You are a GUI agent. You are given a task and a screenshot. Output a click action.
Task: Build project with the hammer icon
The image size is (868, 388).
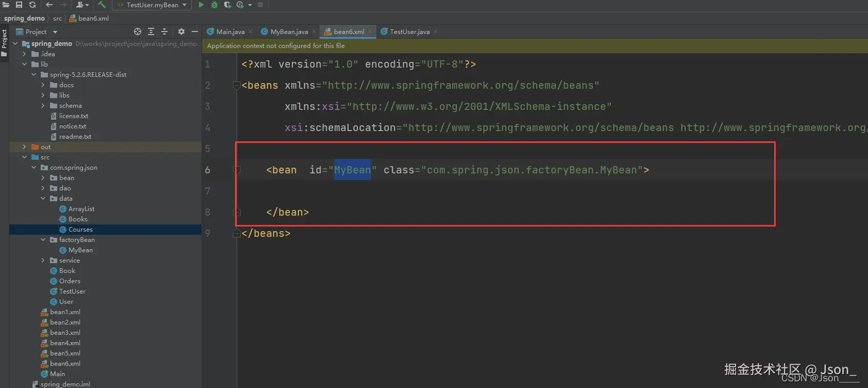(102, 5)
